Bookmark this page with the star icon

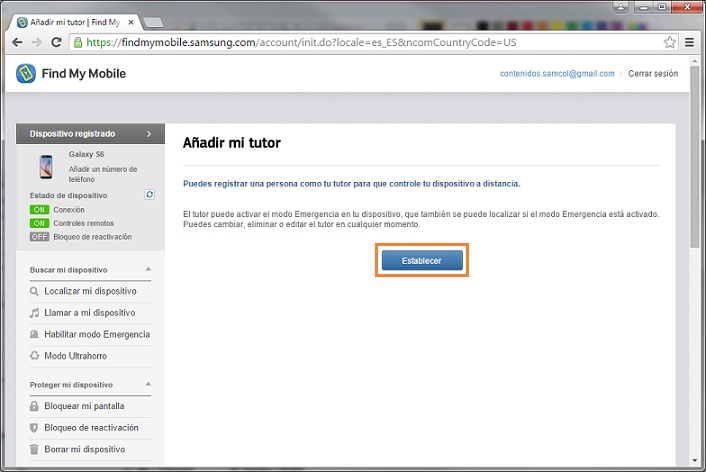tap(670, 42)
